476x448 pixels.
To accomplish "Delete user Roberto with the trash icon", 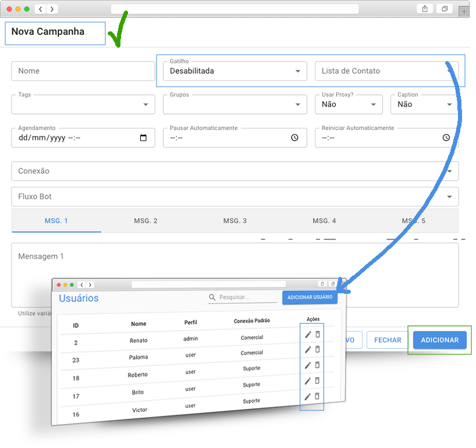I will pos(317,365).
